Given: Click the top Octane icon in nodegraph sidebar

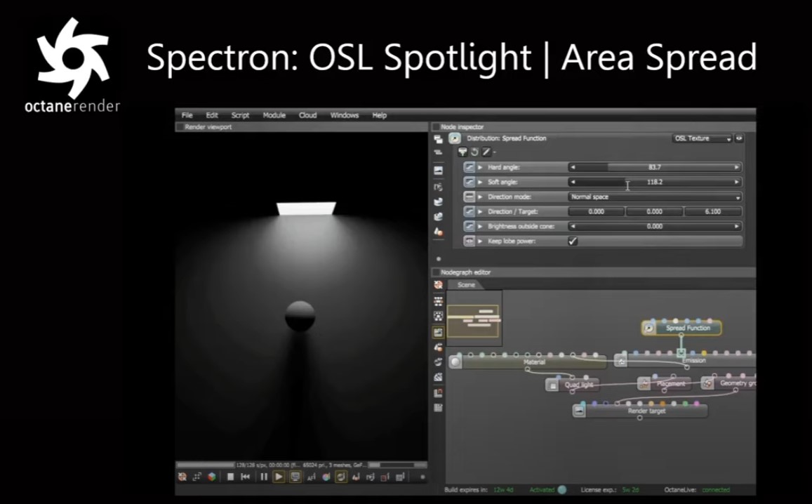Looking at the screenshot, I should 438,285.
